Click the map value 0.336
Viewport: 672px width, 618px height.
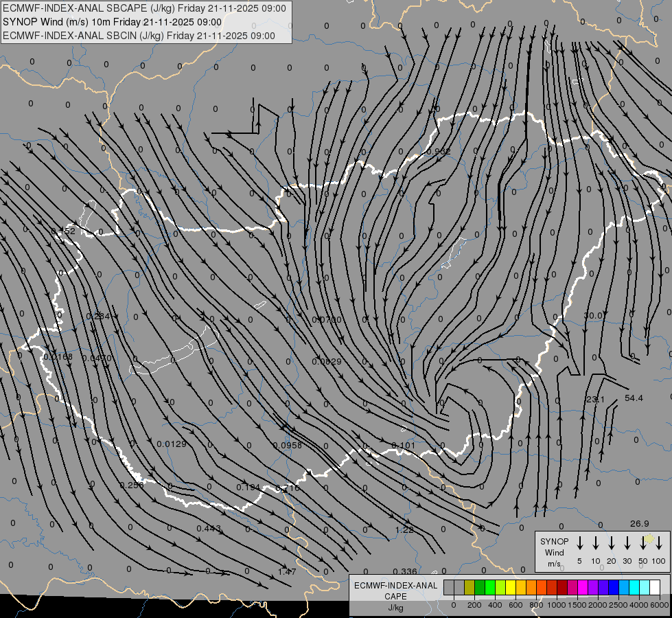(x=405, y=571)
